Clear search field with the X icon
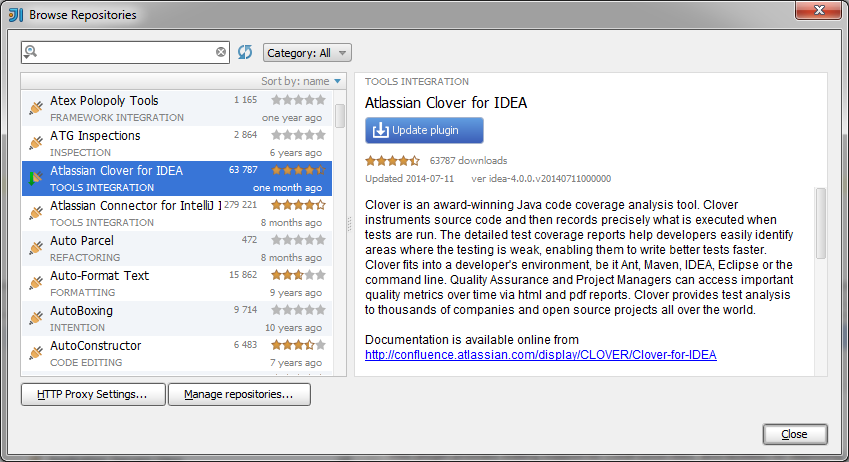The width and height of the screenshot is (849, 462). click(221, 52)
